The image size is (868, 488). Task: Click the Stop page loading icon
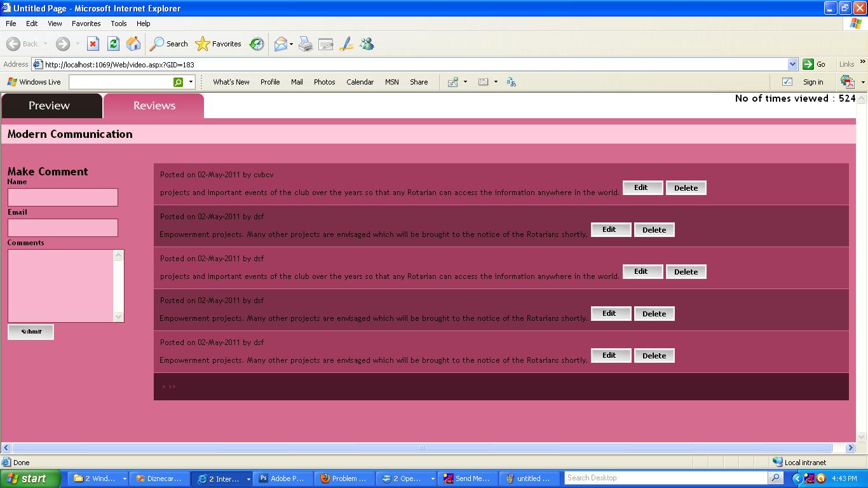pyautogui.click(x=93, y=44)
